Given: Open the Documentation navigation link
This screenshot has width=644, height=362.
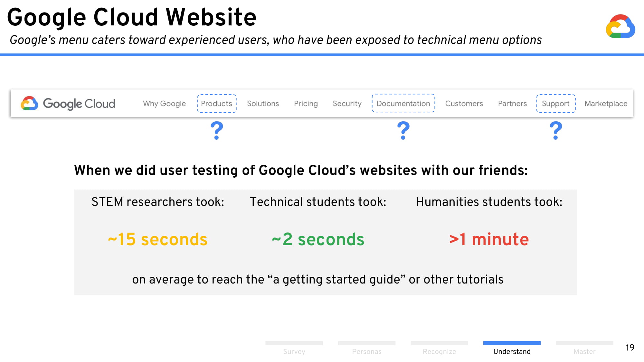Looking at the screenshot, I should click(x=403, y=104).
